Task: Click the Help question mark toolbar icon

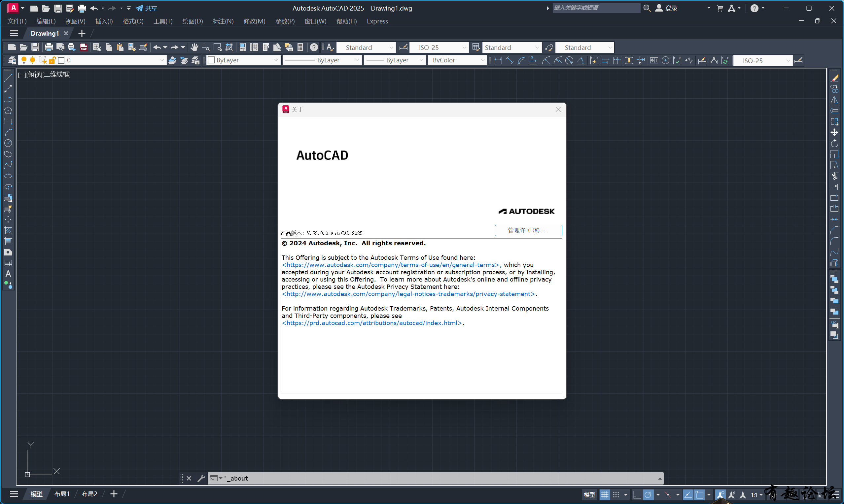Action: 314,47
